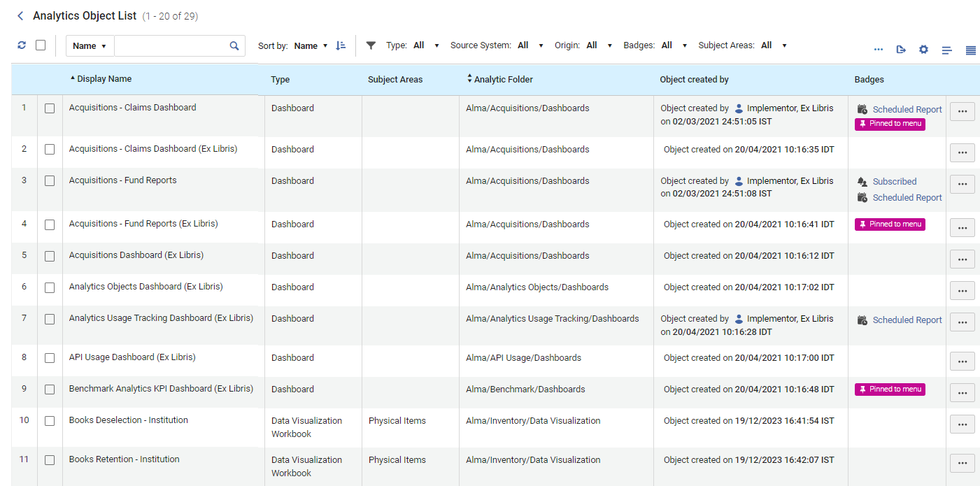Click the Subscribed link in row 3
Image resolution: width=980 pixels, height=486 pixels.
click(x=895, y=182)
